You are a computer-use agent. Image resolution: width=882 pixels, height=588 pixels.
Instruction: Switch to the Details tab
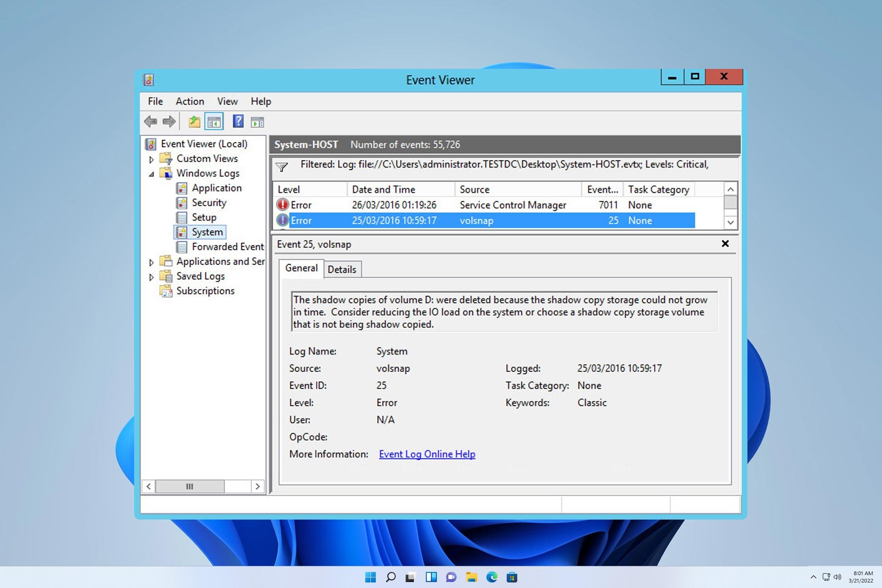tap(342, 269)
